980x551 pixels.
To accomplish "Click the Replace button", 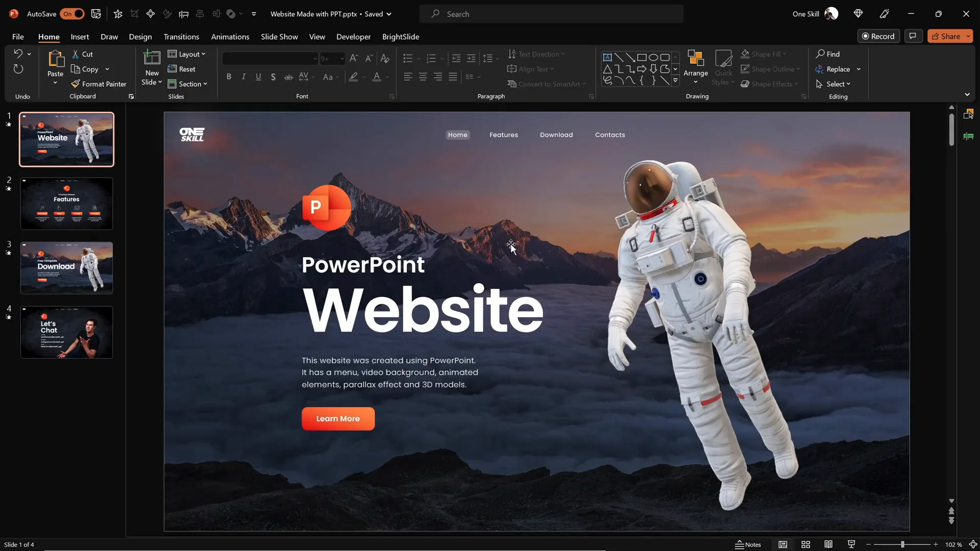I will coord(833,69).
